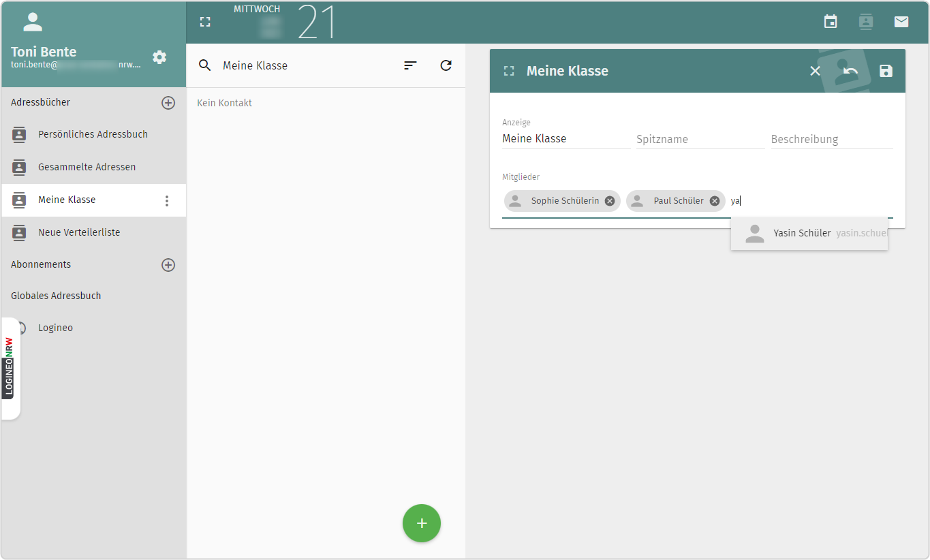Click the Adressbücher section heading

[x=41, y=102]
